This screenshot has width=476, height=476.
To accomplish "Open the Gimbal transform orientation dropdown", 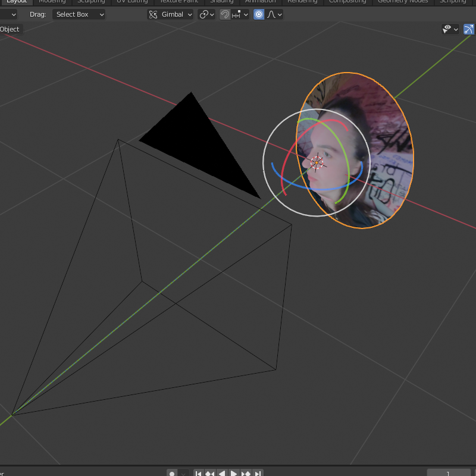I will [170, 14].
